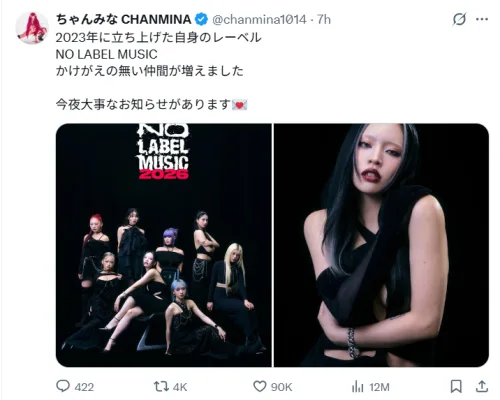
Task: Open the NO LABEL MUSIC group photo
Action: pyautogui.click(x=163, y=245)
